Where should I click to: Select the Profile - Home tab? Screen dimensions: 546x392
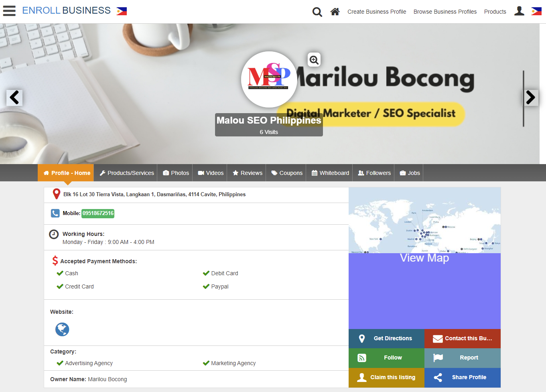coord(66,173)
